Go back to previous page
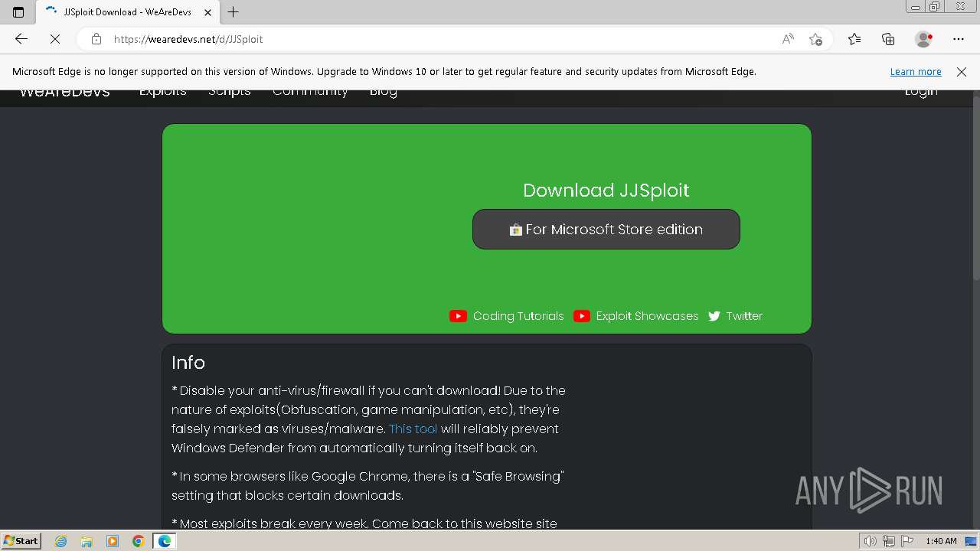 21,39
